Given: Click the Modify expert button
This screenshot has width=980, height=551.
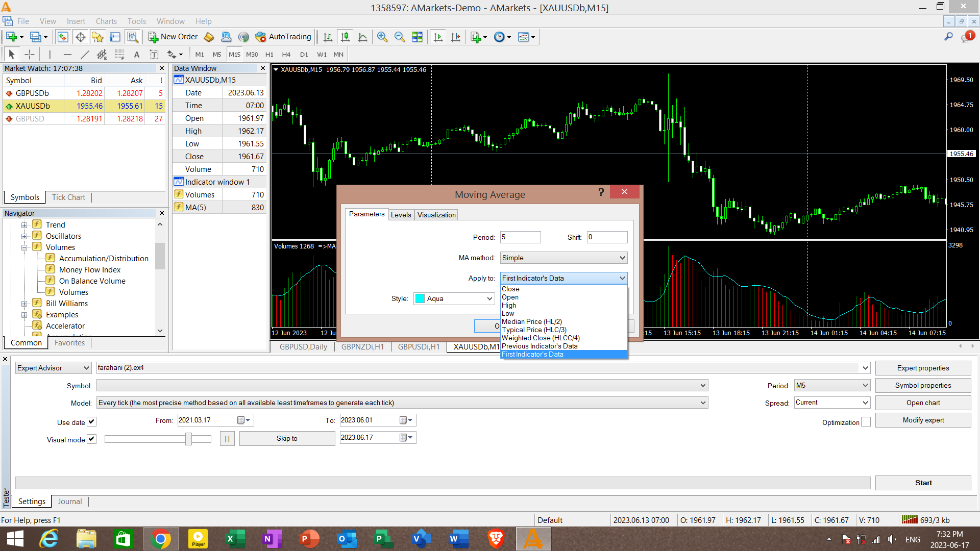Looking at the screenshot, I should (x=923, y=420).
